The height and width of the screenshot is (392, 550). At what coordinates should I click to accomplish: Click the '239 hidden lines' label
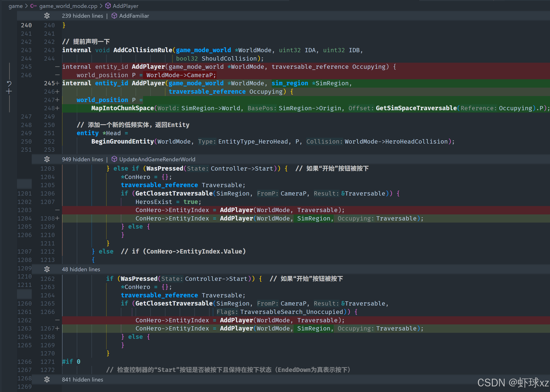coord(82,16)
